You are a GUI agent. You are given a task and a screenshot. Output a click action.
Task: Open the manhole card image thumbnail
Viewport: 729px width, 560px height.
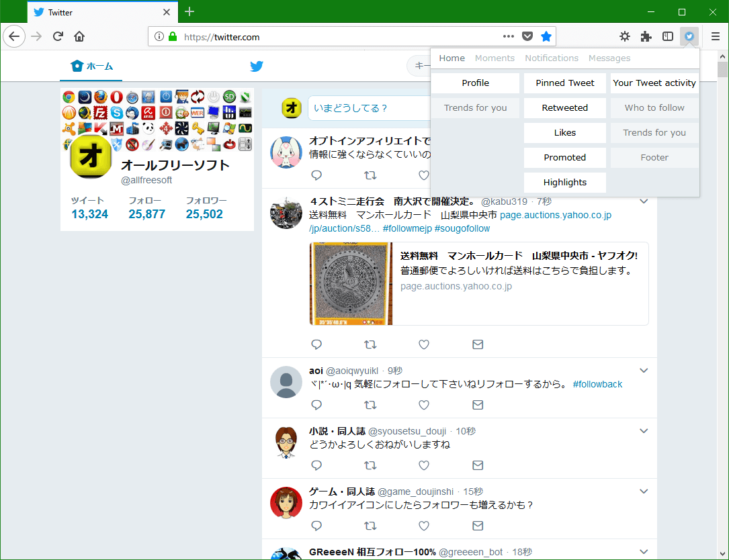pyautogui.click(x=351, y=283)
